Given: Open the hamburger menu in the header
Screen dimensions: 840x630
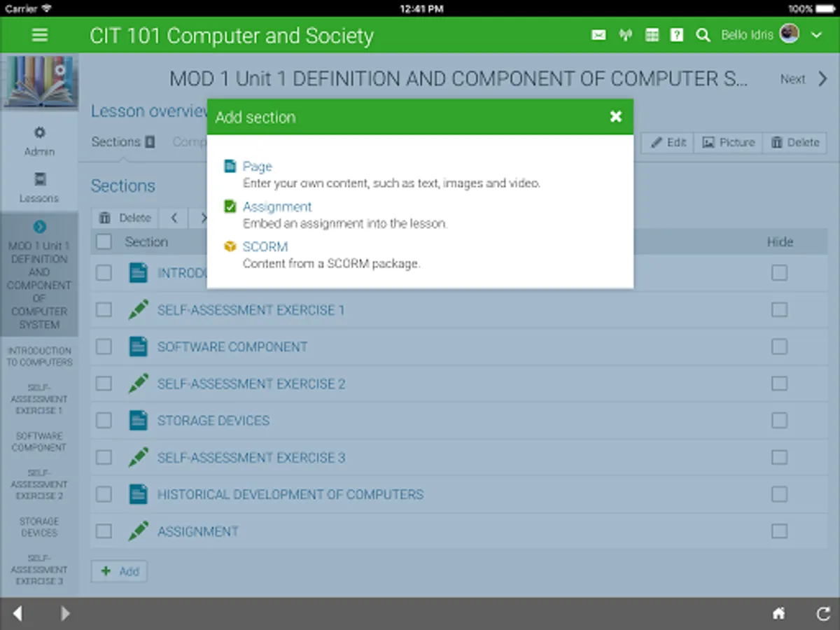Looking at the screenshot, I should point(40,35).
